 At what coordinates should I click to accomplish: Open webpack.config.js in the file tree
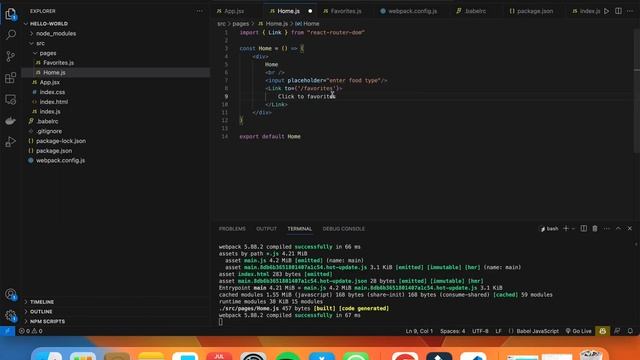[116, 160]
